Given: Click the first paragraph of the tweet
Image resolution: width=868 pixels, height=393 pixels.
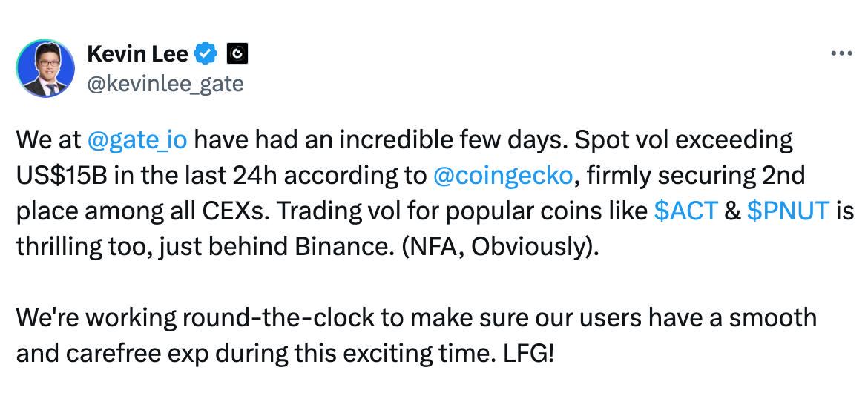Looking at the screenshot, I should [x=435, y=194].
